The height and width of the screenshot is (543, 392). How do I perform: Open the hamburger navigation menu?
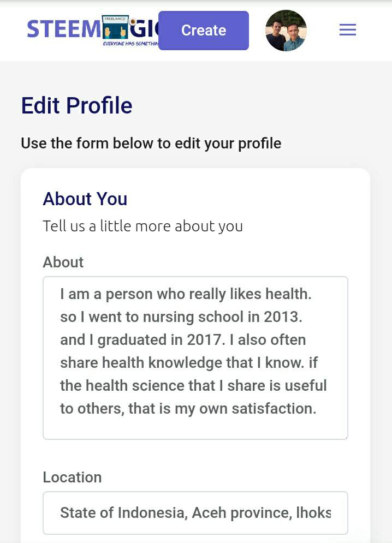pos(348,30)
